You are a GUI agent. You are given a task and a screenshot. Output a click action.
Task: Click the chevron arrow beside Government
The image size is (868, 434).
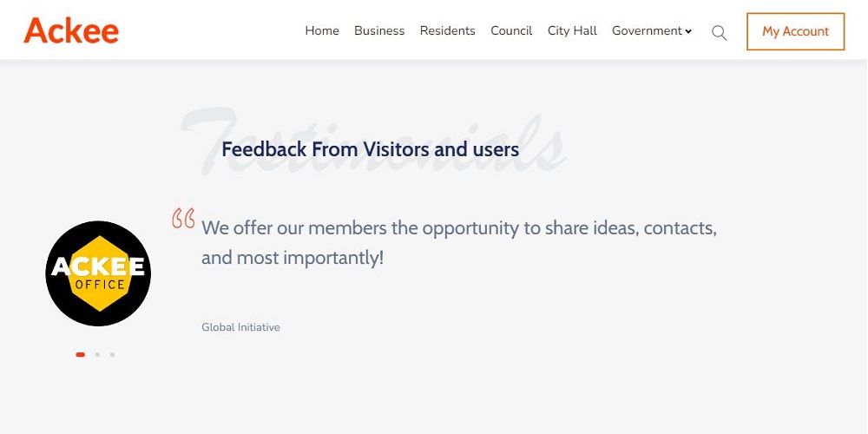click(688, 32)
